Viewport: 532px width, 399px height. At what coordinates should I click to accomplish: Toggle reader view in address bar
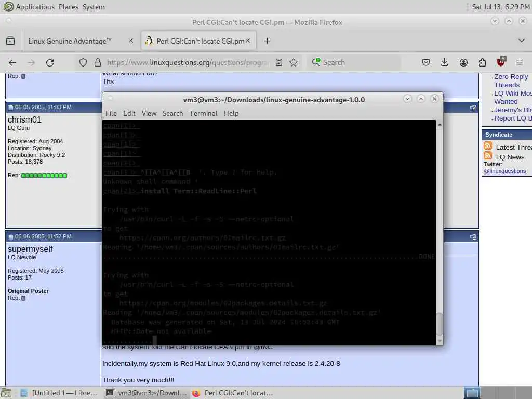pyautogui.click(x=279, y=62)
